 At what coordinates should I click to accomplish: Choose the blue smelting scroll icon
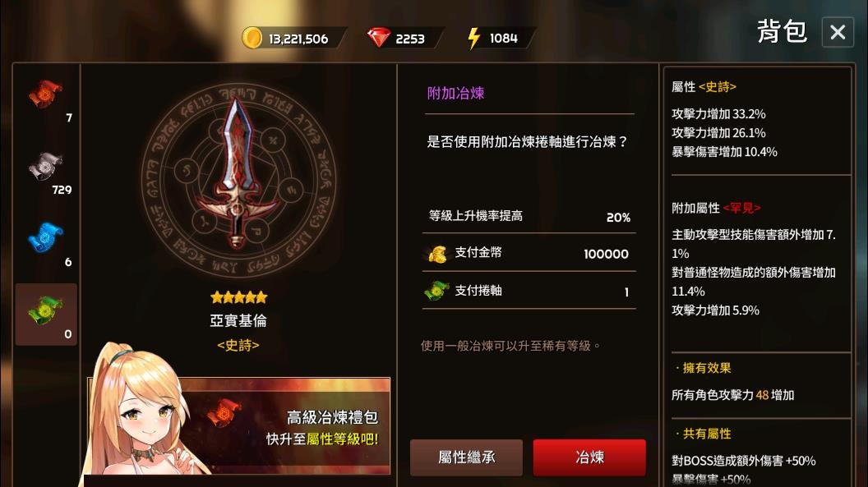pos(45,237)
